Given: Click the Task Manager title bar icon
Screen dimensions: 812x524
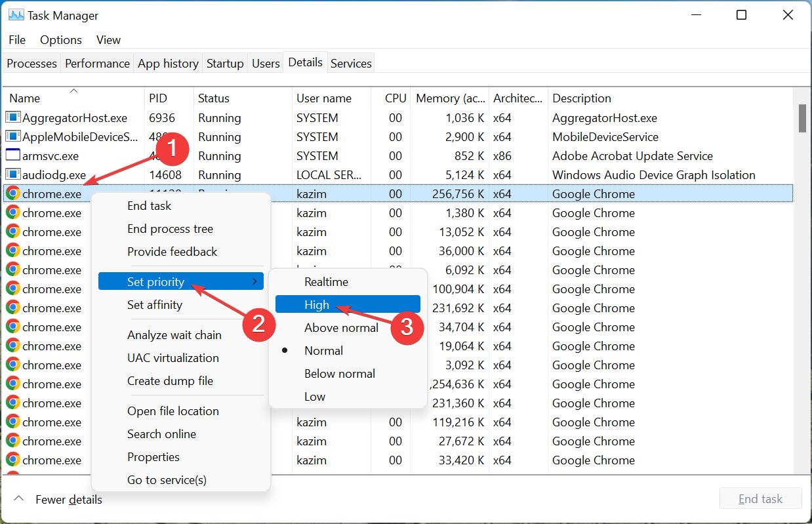Looking at the screenshot, I should pos(16,14).
